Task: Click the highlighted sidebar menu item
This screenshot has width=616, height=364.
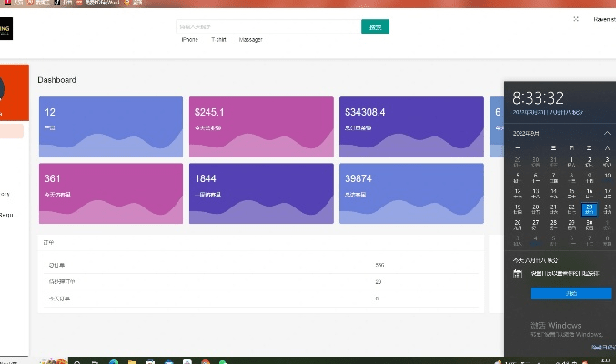Action: 11,132
